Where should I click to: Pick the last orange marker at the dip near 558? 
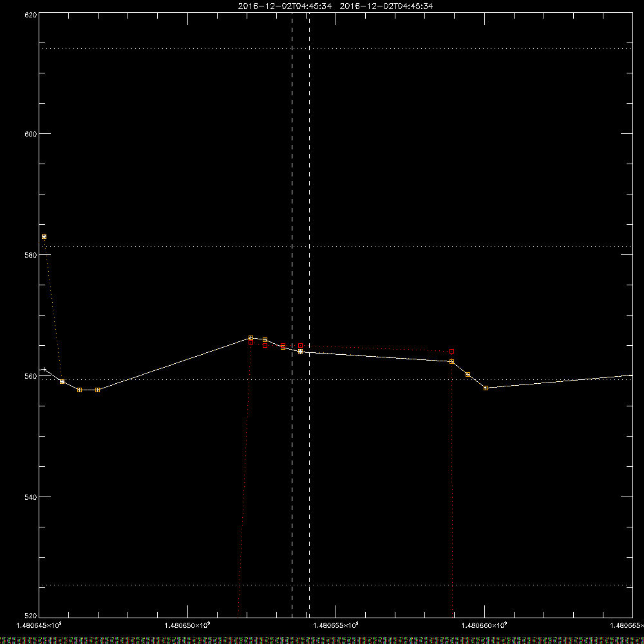(x=486, y=388)
